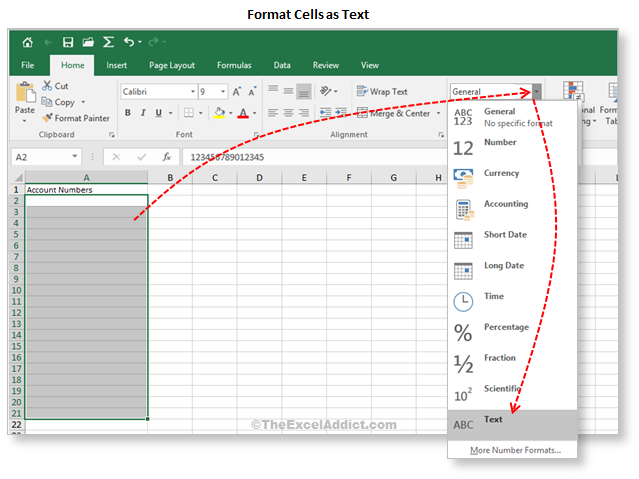The image size is (639, 479).
Task: Click the Undo arrow icon
Action: click(129, 42)
